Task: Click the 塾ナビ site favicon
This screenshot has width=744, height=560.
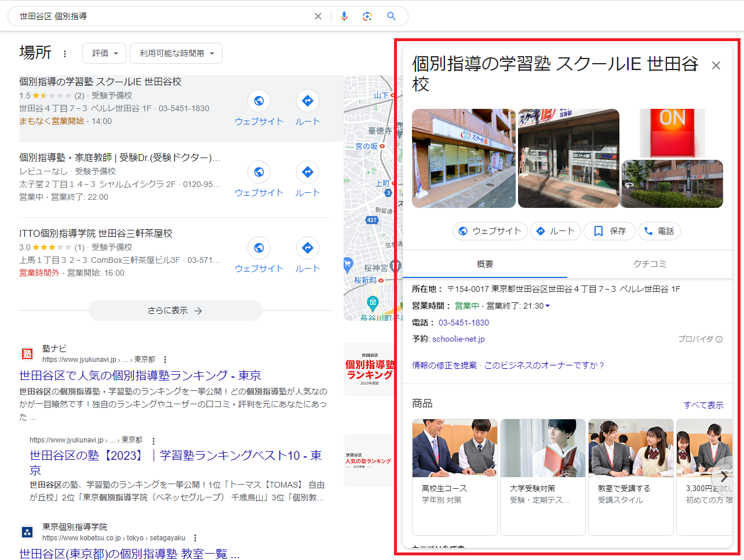Action: [x=27, y=353]
